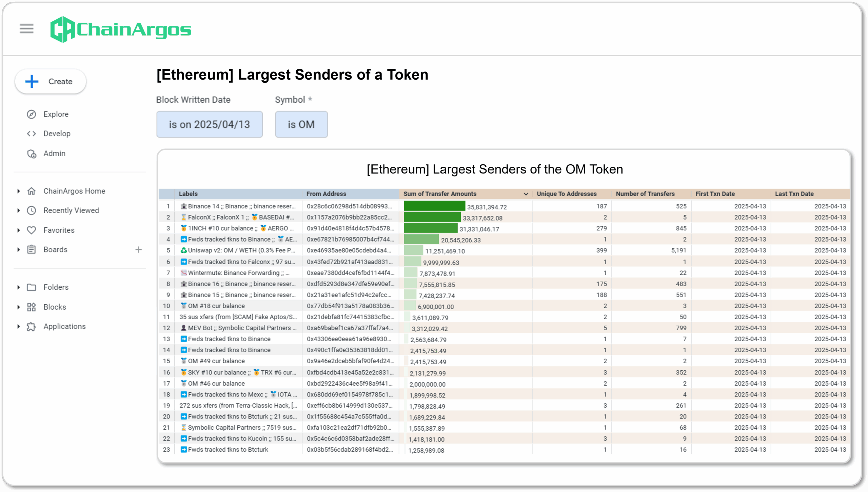Sort by Last Txn Date header
This screenshot has width=868, height=492.
tap(794, 194)
